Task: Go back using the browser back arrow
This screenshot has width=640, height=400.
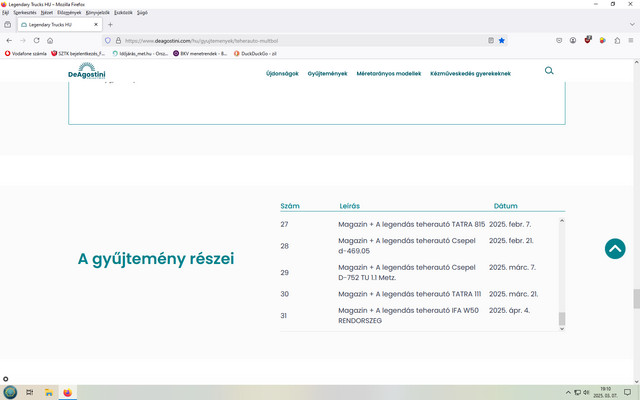Action: 9,40
